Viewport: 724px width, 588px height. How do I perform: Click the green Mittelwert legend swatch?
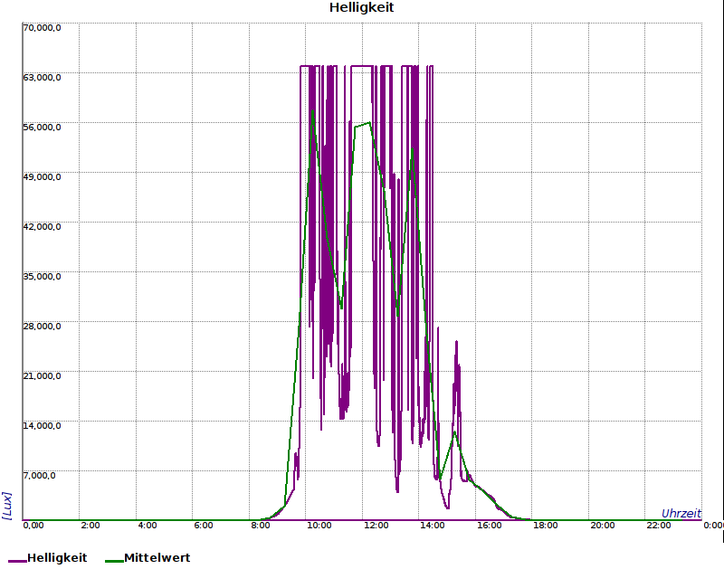pos(115,561)
